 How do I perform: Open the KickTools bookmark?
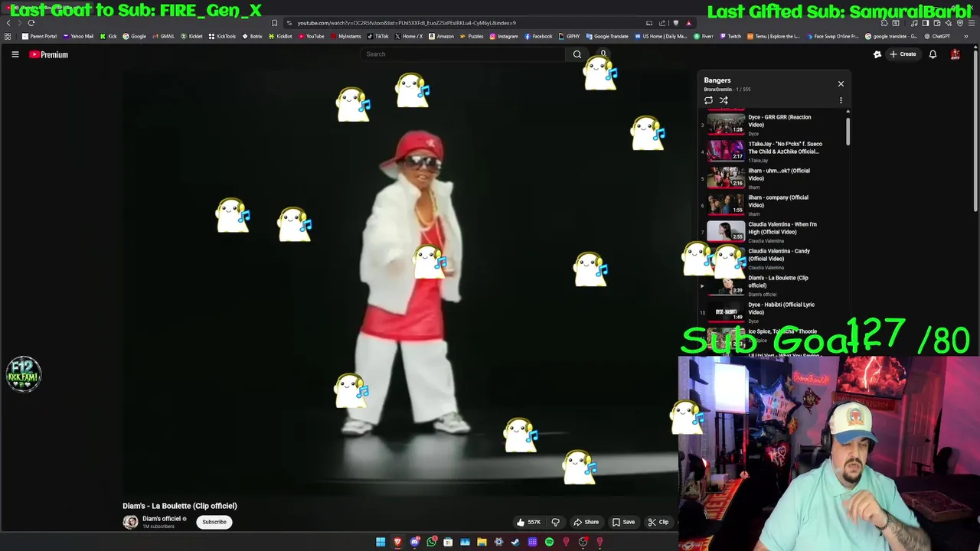tap(223, 36)
